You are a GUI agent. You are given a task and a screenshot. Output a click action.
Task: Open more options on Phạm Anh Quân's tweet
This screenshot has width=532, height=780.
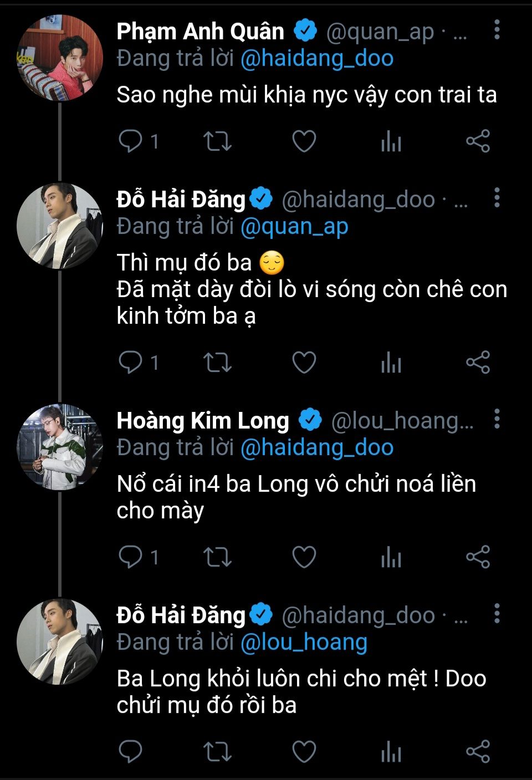497,30
